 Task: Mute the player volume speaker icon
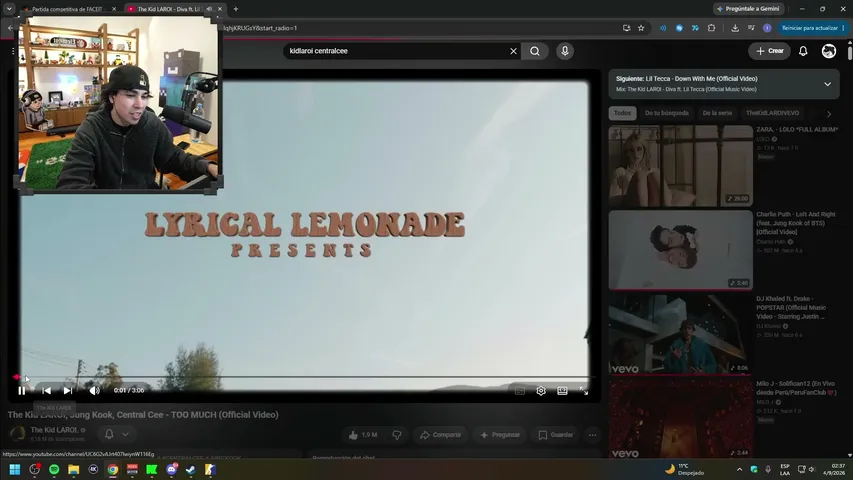coord(94,390)
